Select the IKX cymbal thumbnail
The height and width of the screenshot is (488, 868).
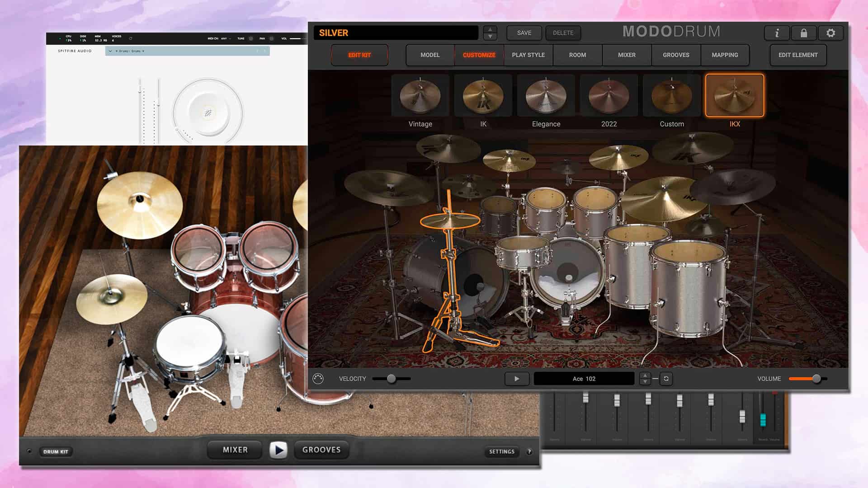coord(735,96)
